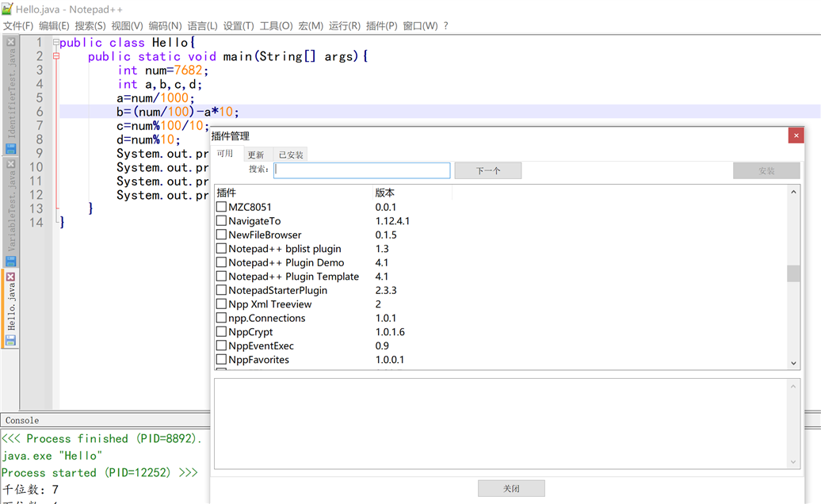Check the NppCrypt plugin checkbox
The image size is (821, 504).
click(221, 331)
